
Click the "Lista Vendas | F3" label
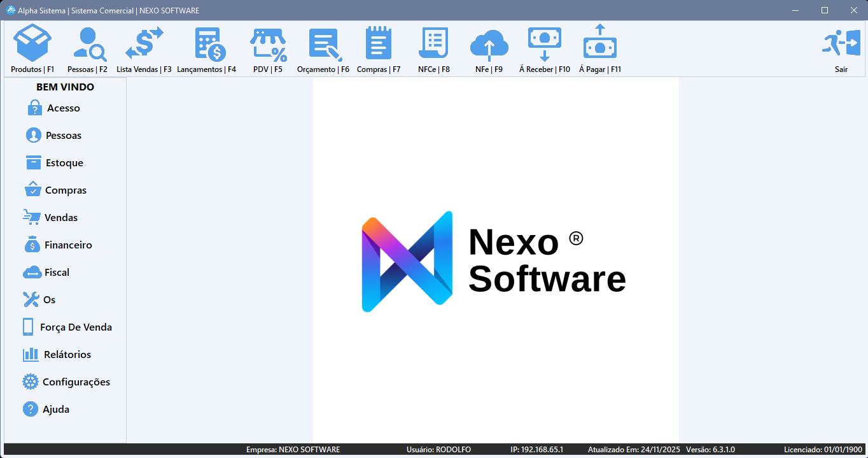pos(144,69)
